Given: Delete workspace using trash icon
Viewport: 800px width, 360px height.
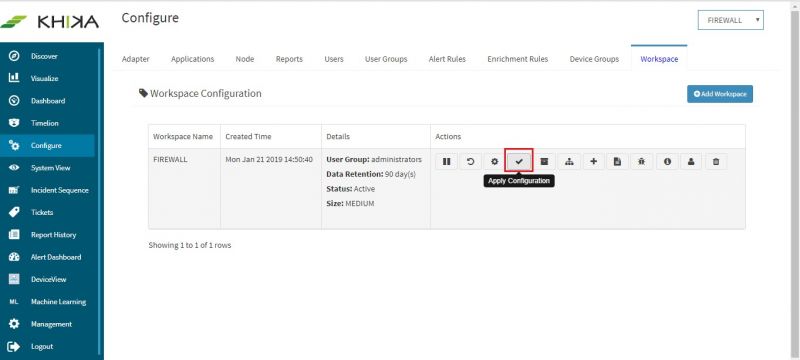Looking at the screenshot, I should click(716, 162).
